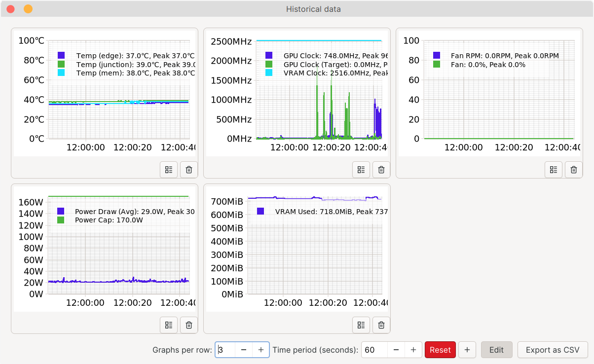This screenshot has height=364, width=594.
Task: Click the Fan 0.0% legend text
Action: click(488, 65)
